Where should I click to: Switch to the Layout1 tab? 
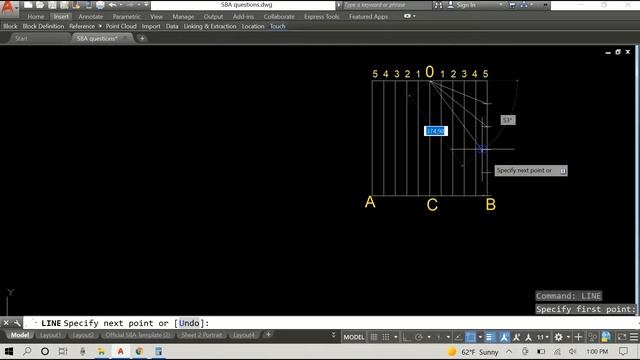point(50,335)
